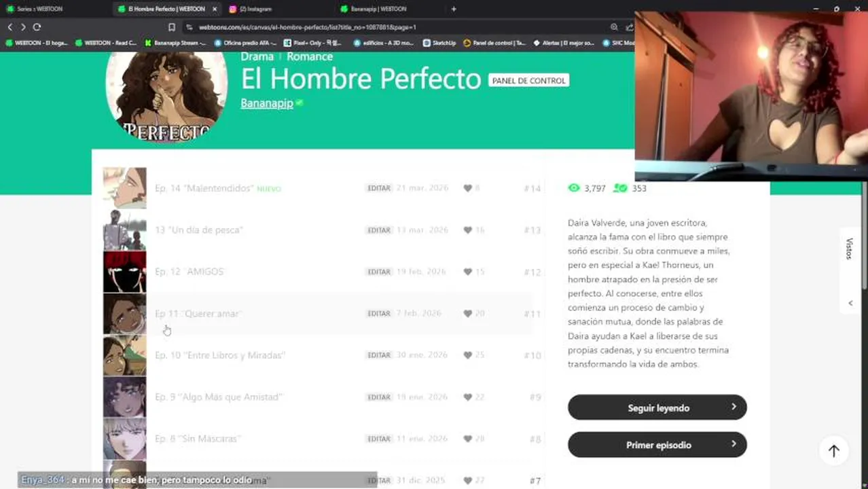Click the heart icon on episode 13 row

pos(467,230)
